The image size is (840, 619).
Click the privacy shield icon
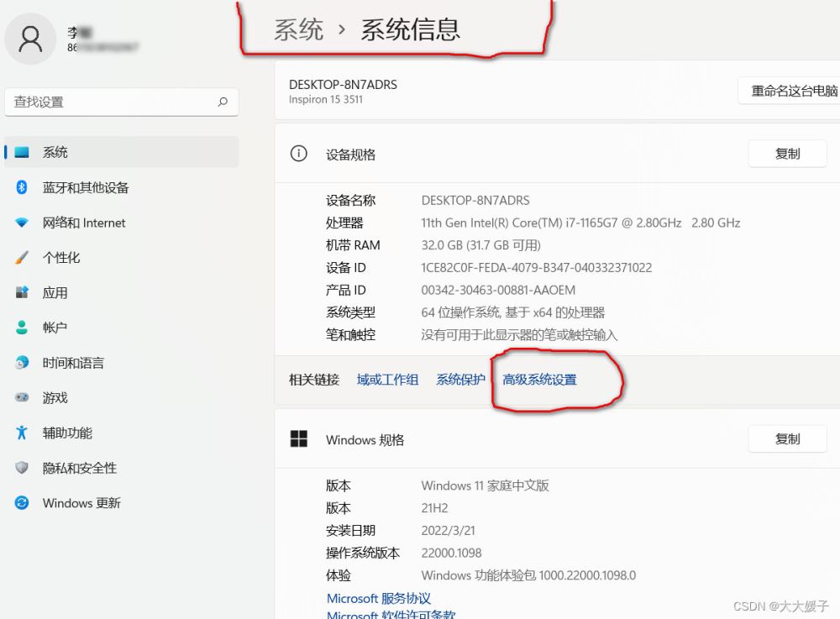(x=22, y=468)
